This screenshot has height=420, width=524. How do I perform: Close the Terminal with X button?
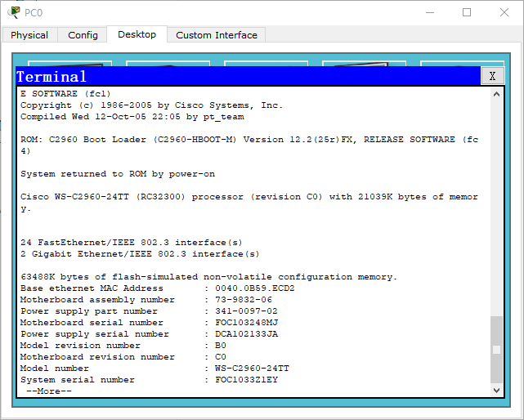(x=492, y=76)
